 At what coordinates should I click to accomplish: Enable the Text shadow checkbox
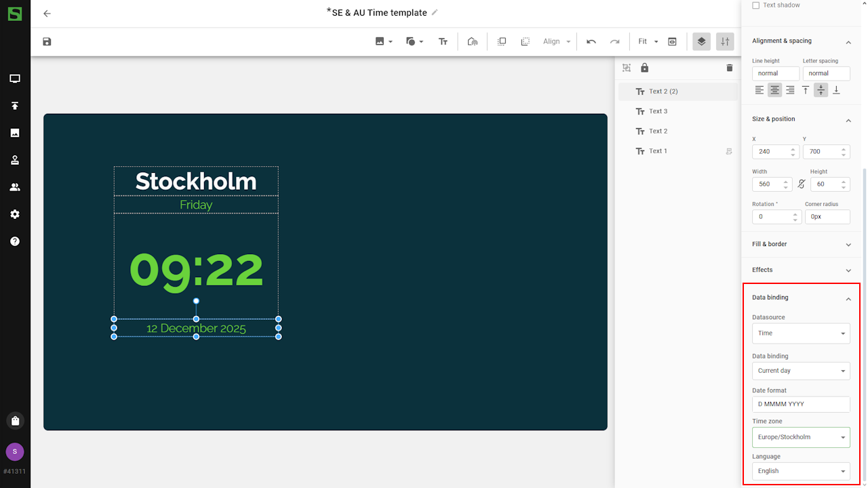(x=756, y=5)
